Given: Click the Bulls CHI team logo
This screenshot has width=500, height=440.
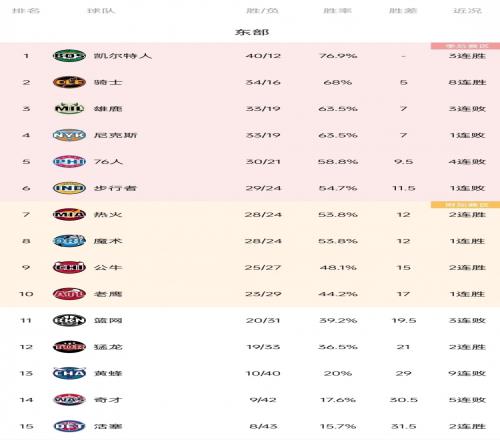Looking at the screenshot, I should tap(69, 267).
